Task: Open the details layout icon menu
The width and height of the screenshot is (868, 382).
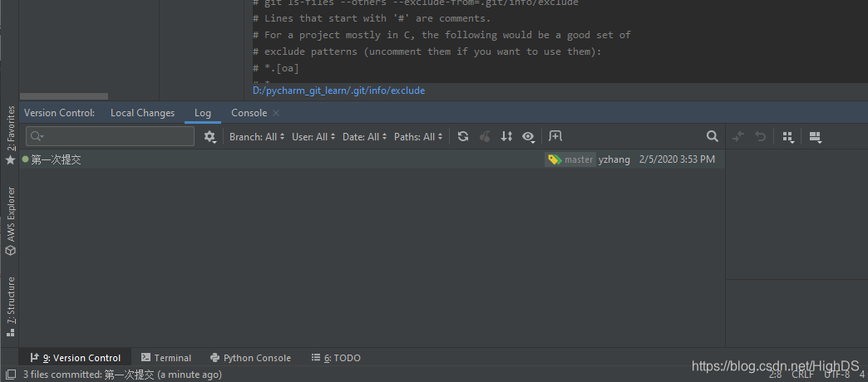Action: coord(815,136)
